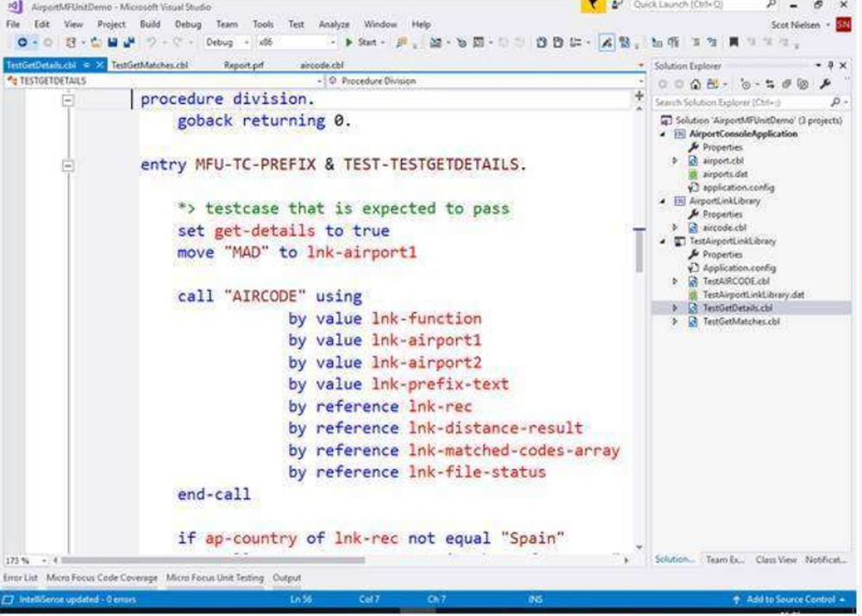Expand the aircode.cbl node in Solution Explorer
This screenshot has width=862, height=616.
pyautogui.click(x=676, y=227)
